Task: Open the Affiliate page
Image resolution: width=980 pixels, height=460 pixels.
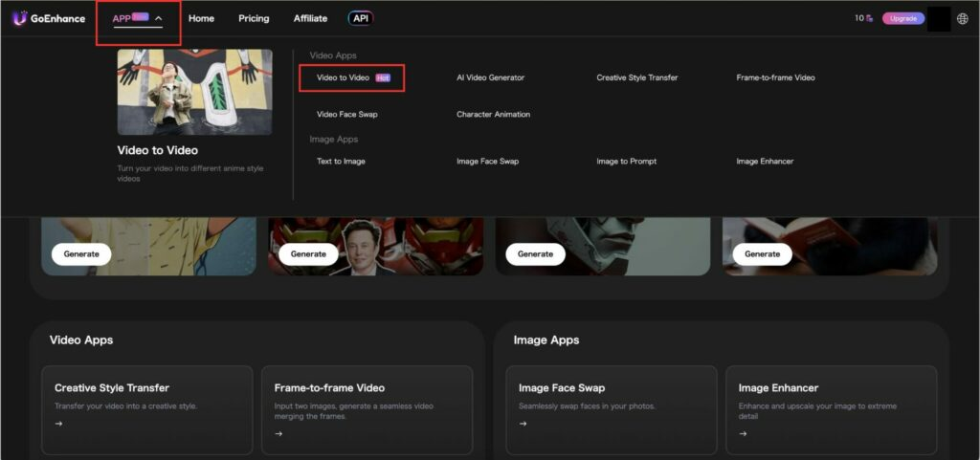Action: (x=310, y=18)
